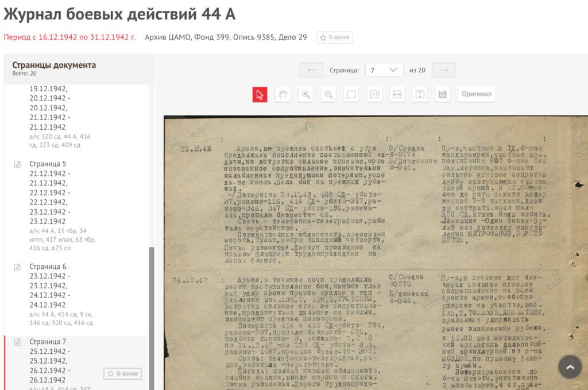Click the rectangle full-view icon
This screenshot has height=390, width=588.
[x=351, y=94]
